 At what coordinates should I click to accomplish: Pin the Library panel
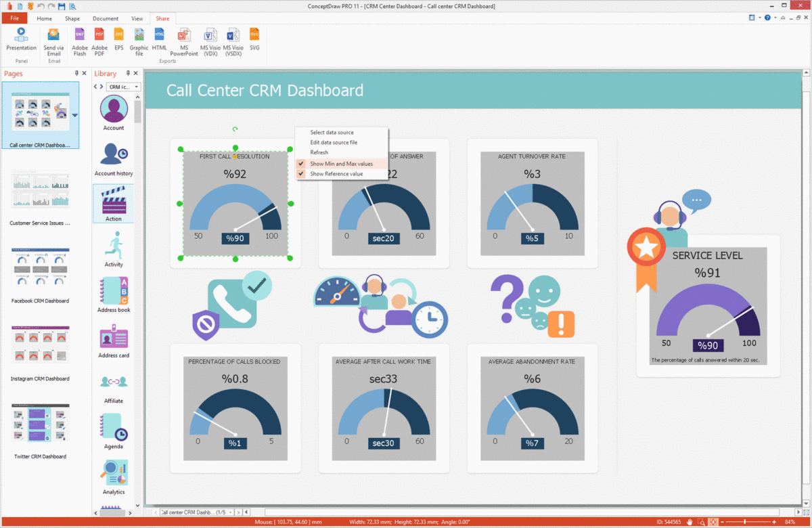128,73
